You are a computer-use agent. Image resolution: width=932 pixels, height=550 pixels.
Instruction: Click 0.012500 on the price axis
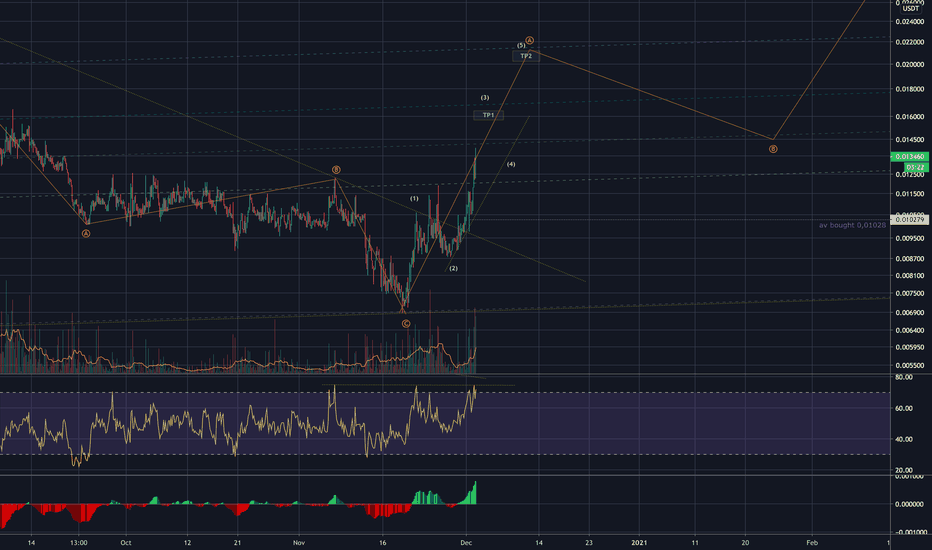[x=909, y=175]
